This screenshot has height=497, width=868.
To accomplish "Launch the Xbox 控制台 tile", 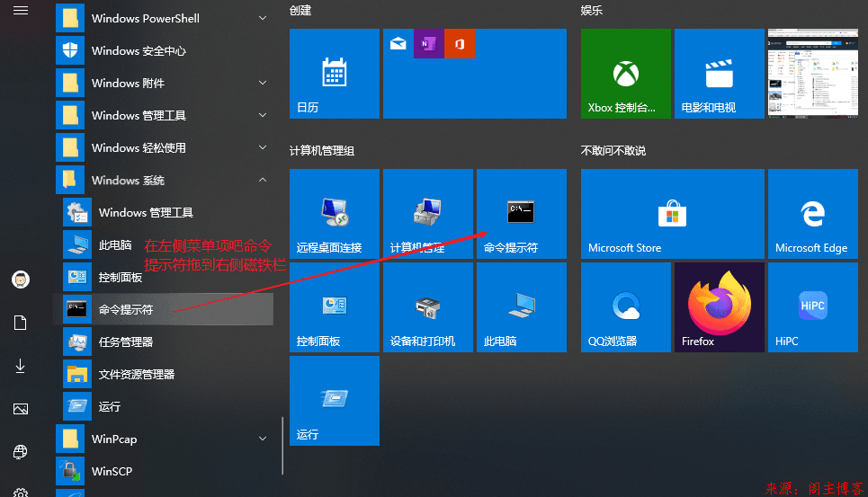I will point(625,74).
